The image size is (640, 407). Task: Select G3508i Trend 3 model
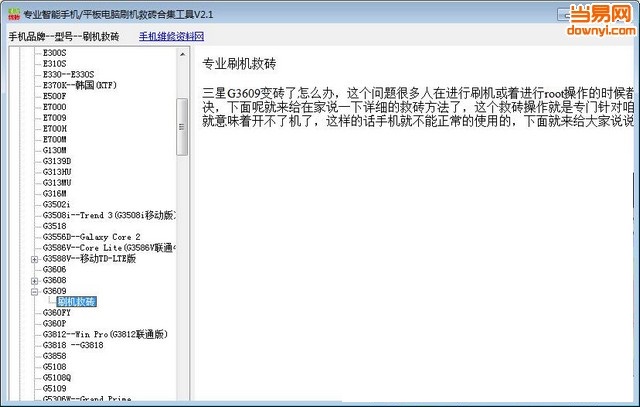pyautogui.click(x=108, y=215)
